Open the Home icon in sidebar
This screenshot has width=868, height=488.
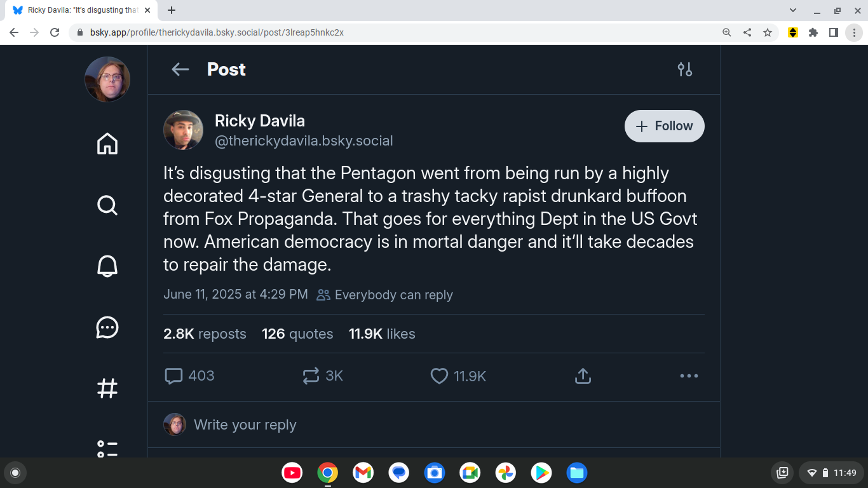107,144
